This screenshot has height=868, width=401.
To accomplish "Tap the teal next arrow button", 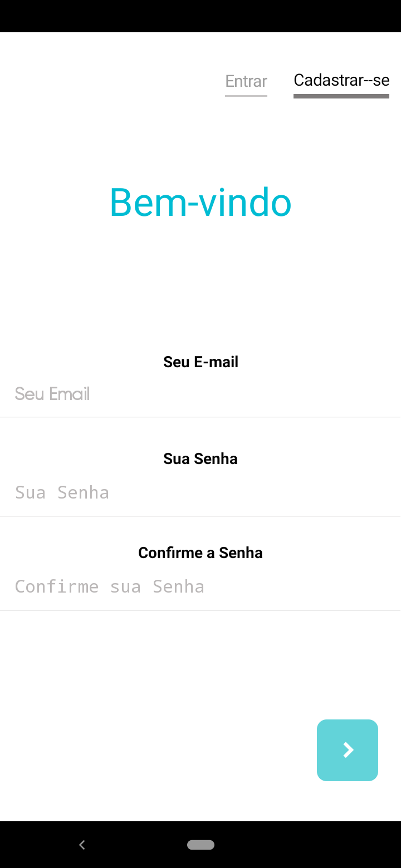I will (348, 750).
